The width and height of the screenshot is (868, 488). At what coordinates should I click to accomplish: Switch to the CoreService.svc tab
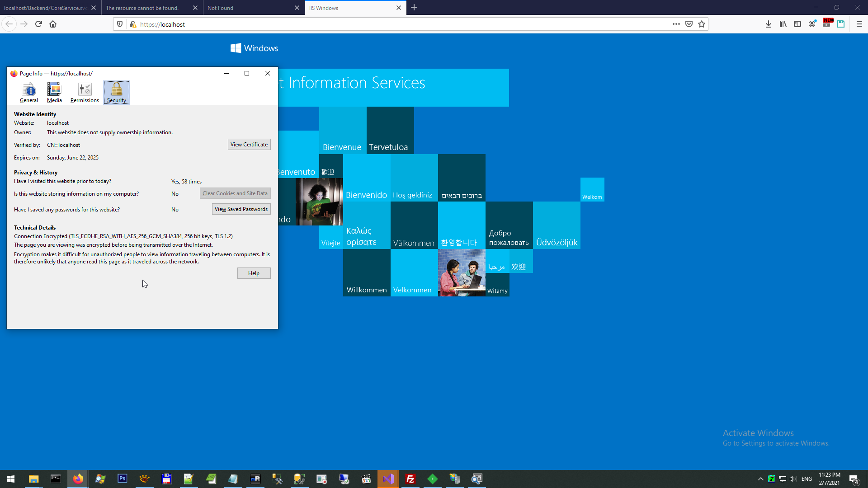(x=45, y=8)
